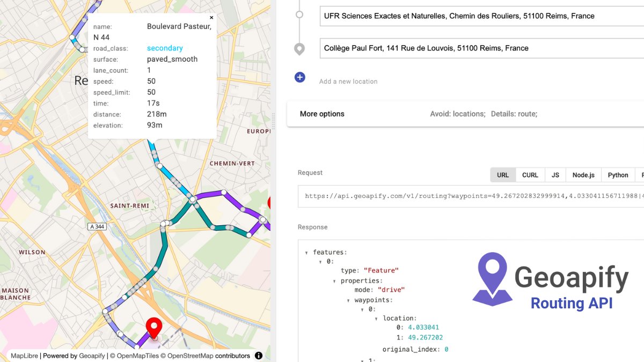Click the Add a new location text
This screenshot has width=644, height=362.
[x=348, y=82]
